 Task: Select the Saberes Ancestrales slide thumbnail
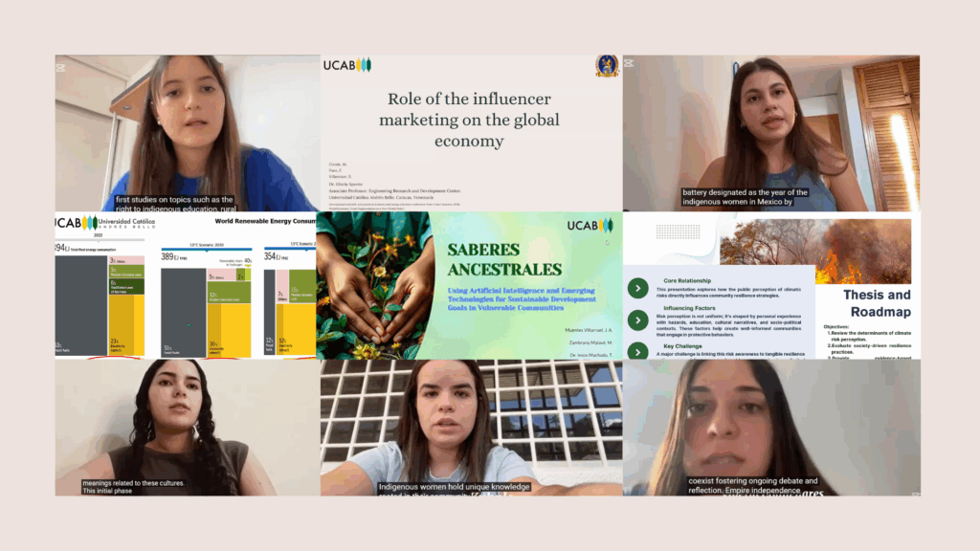(x=469, y=285)
